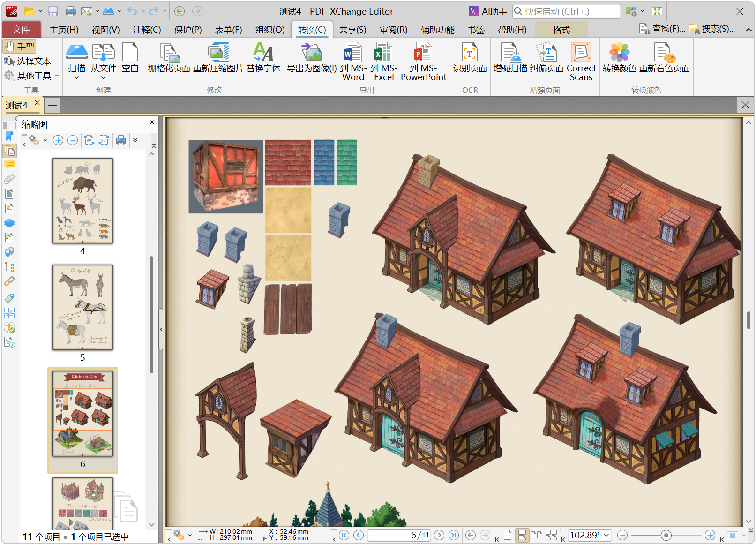Click Deskew Pages (纠偏页面)

pos(546,58)
